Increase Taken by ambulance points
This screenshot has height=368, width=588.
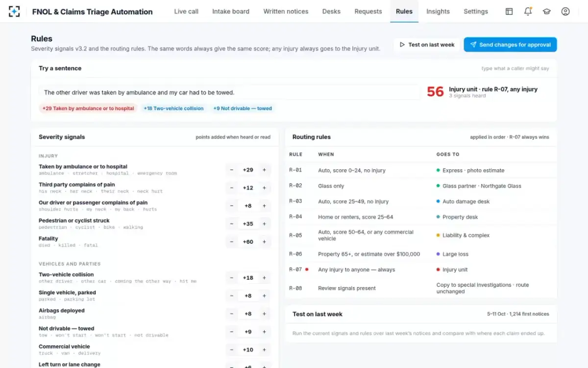click(x=264, y=170)
